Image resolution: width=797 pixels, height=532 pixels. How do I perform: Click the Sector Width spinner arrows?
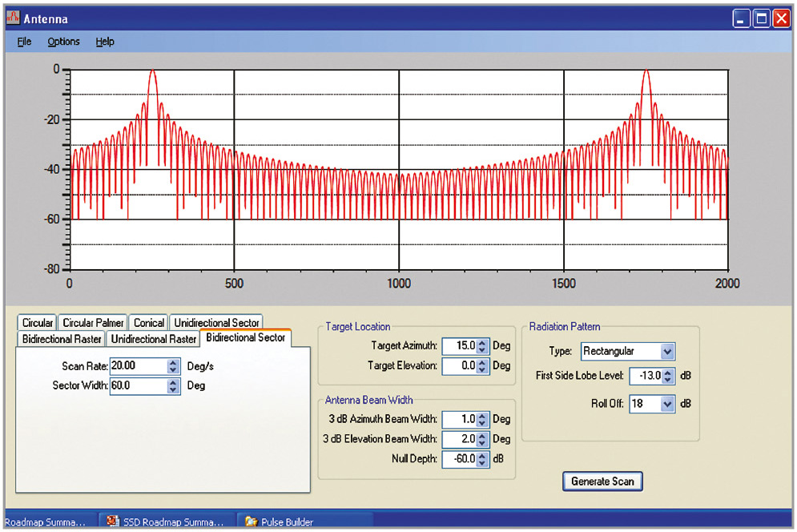point(173,386)
